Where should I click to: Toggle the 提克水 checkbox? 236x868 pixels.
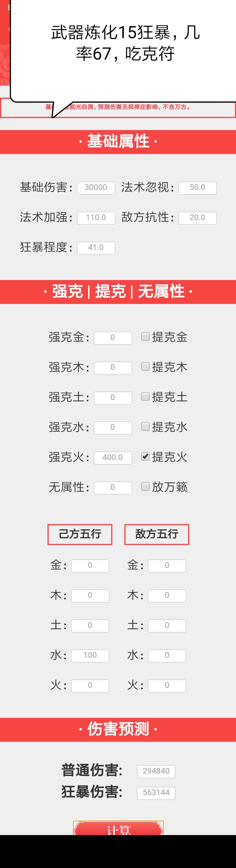pyautogui.click(x=145, y=426)
